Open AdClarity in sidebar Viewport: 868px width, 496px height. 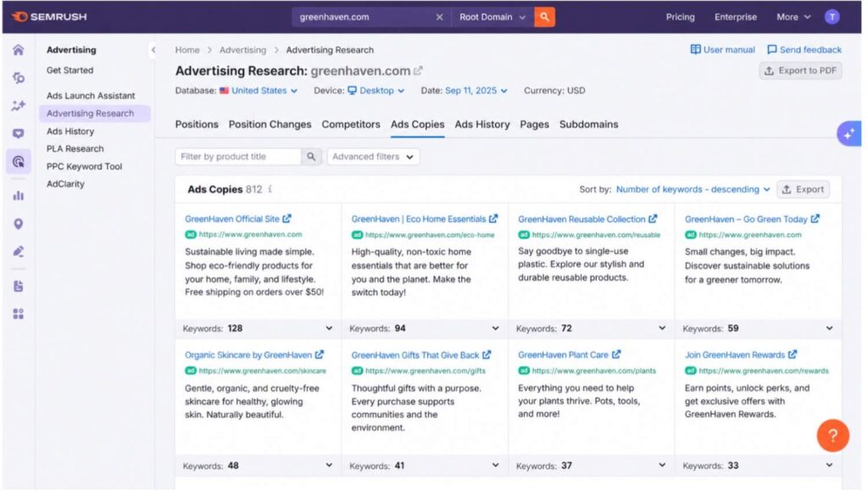[x=65, y=184]
